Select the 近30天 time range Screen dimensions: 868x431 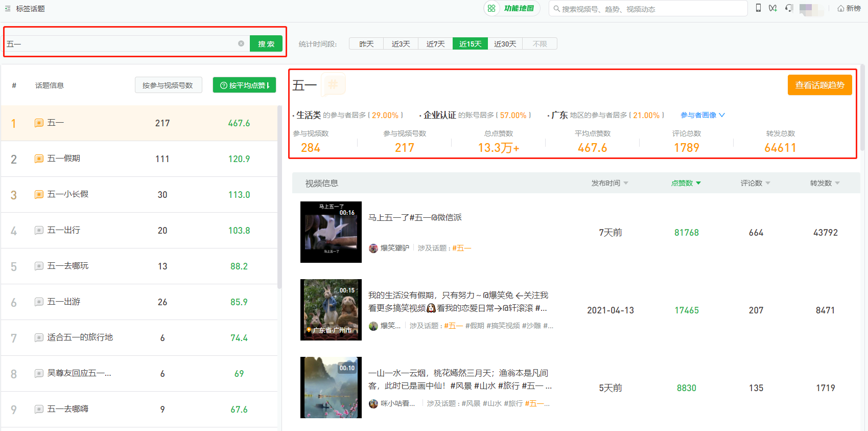click(x=505, y=44)
